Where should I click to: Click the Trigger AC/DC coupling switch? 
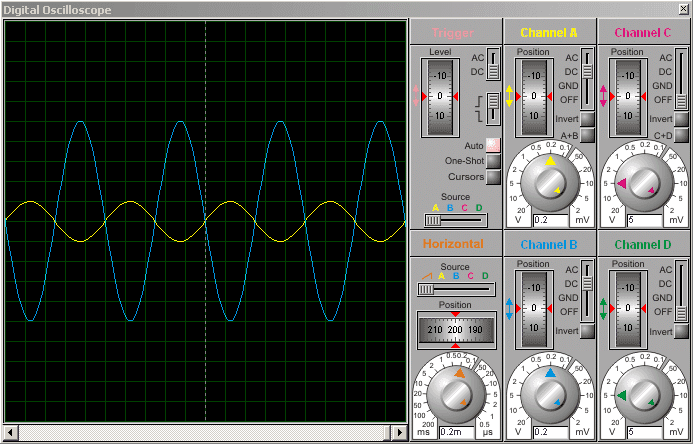click(x=493, y=65)
